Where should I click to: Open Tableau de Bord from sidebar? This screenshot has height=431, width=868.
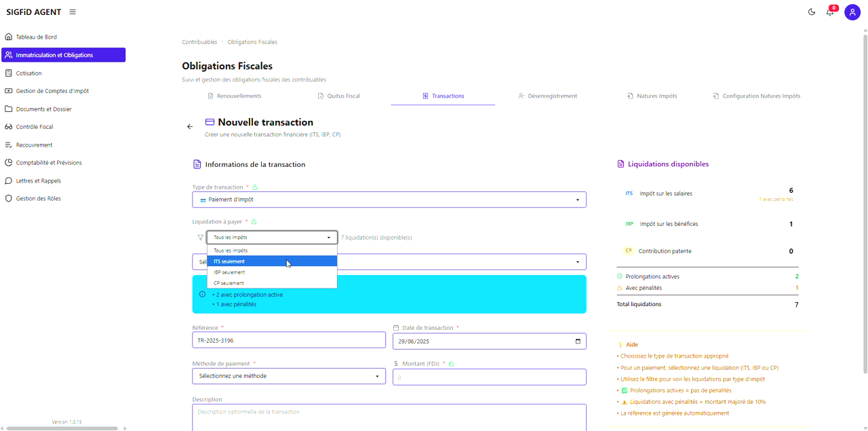pyautogui.click(x=36, y=37)
